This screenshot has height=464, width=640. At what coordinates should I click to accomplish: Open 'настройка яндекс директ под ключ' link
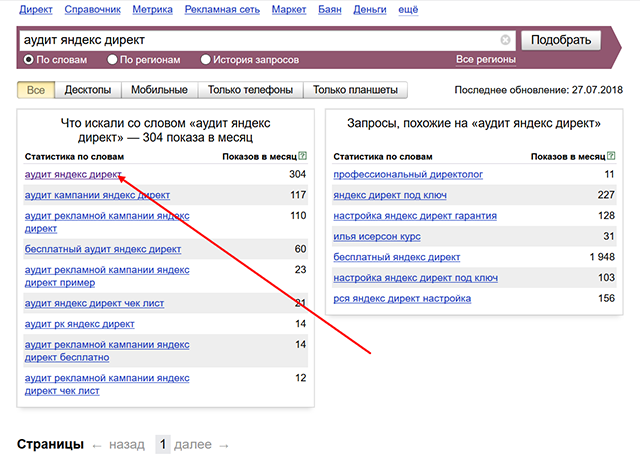tap(416, 278)
